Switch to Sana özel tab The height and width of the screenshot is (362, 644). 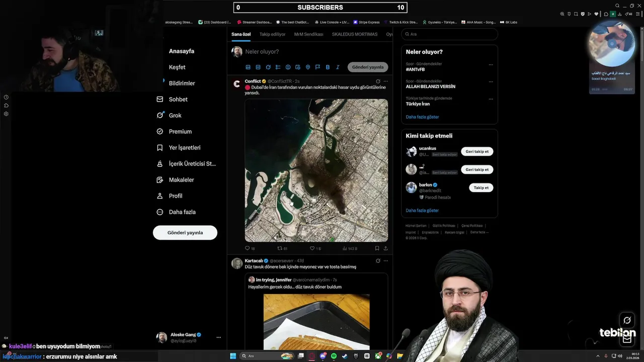(241, 34)
